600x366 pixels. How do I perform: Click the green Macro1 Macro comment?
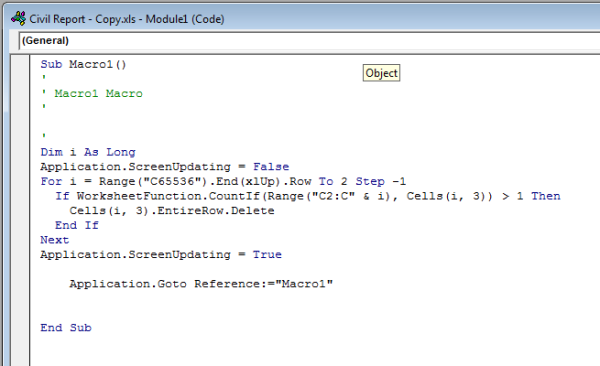98,93
